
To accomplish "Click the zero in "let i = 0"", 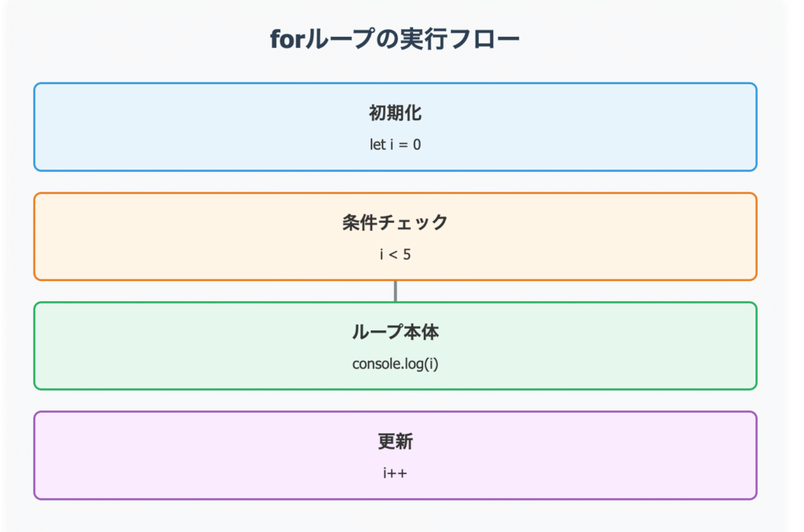I will pos(417,145).
